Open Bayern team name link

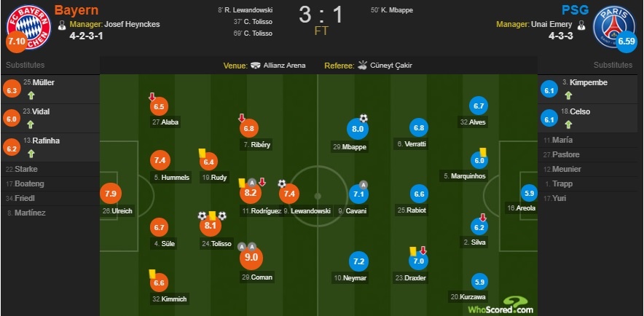click(x=76, y=11)
